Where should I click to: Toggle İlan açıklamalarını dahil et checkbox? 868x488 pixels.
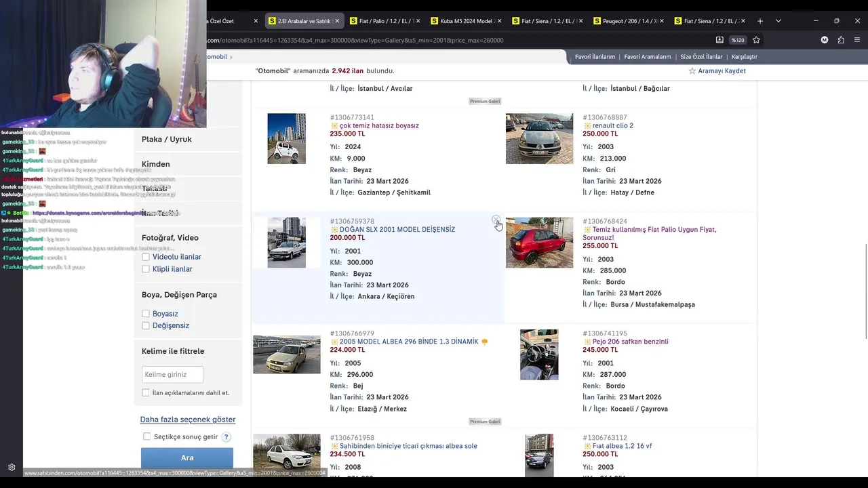[x=145, y=393]
